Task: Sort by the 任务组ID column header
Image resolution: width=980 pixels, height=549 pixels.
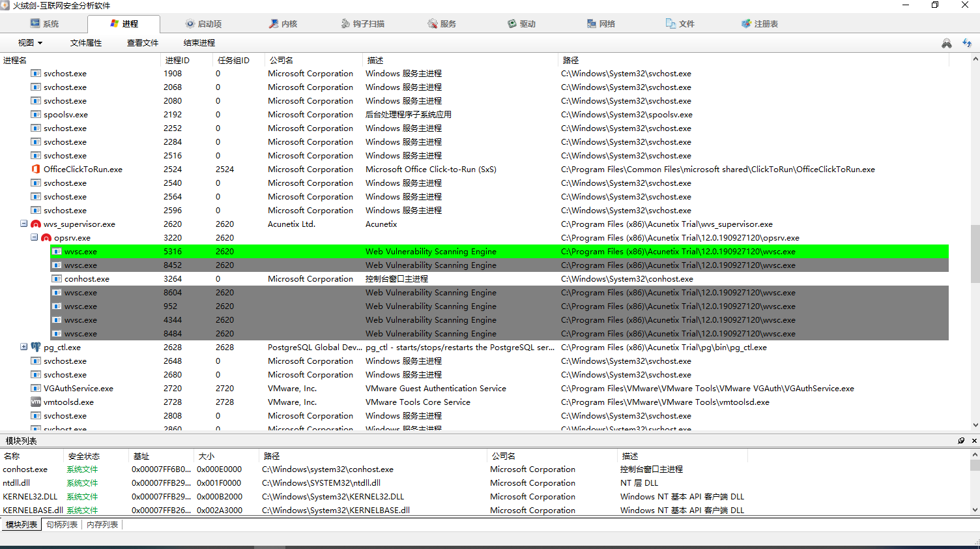Action: click(x=239, y=60)
